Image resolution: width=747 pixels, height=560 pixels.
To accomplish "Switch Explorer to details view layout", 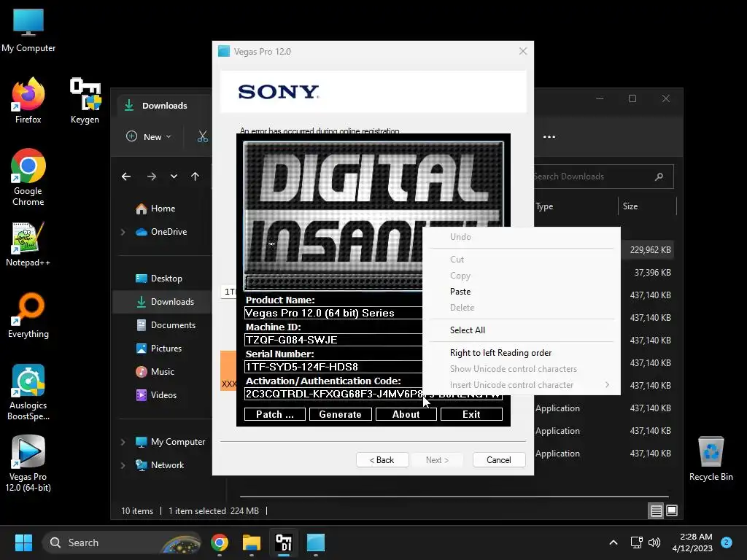I will click(656, 511).
